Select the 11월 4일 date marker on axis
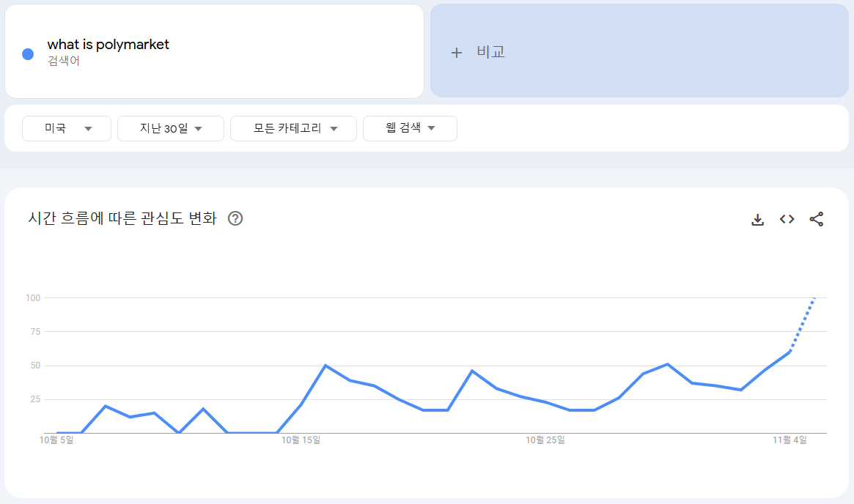 789,440
